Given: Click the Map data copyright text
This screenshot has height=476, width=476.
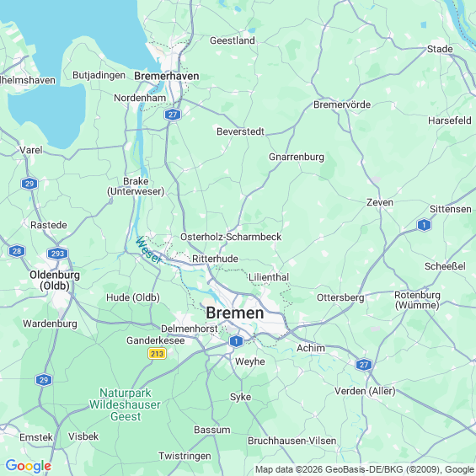Looking at the screenshot, I should (365, 469).
